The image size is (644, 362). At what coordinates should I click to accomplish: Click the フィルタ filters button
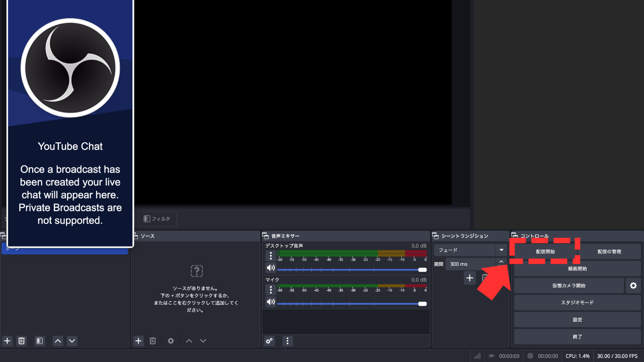(157, 219)
